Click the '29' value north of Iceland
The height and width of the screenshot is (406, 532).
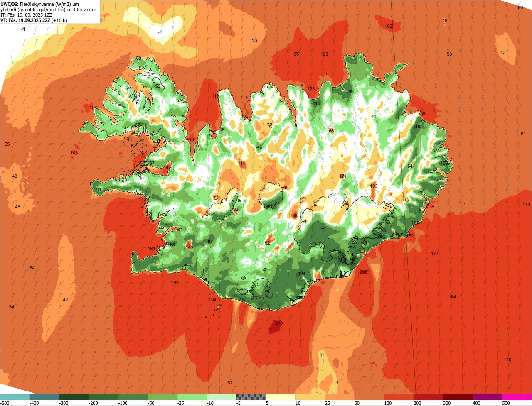click(x=254, y=40)
